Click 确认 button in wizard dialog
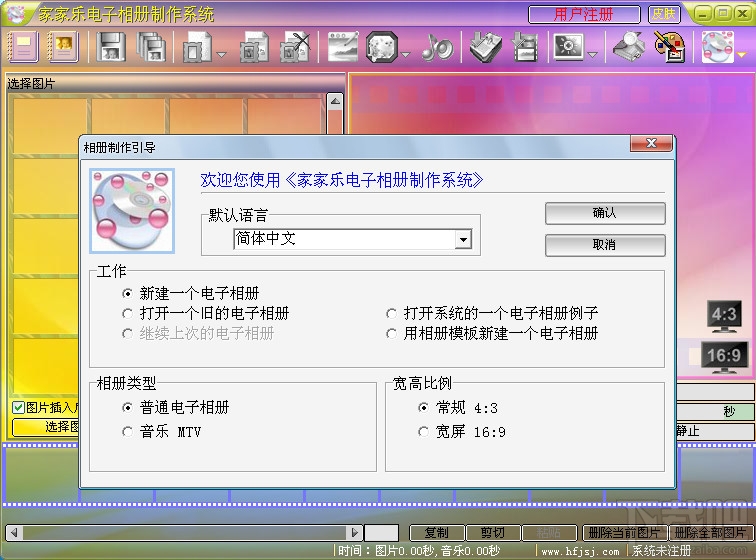Image resolution: width=756 pixels, height=560 pixels. point(605,213)
